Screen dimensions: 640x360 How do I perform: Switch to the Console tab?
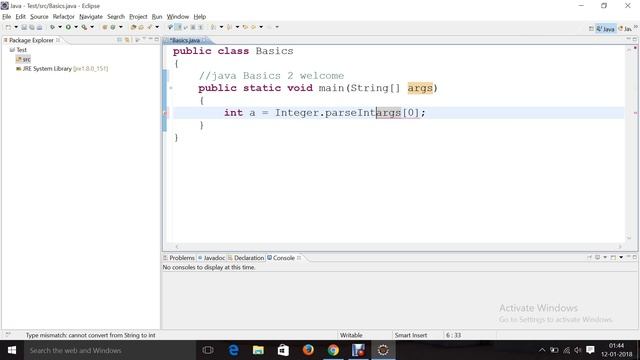tap(284, 258)
